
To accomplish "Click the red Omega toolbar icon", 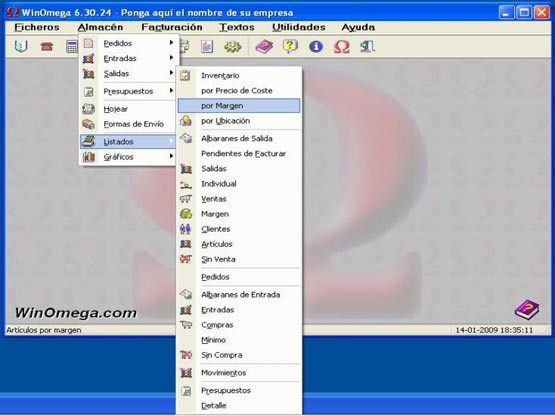I will tap(342, 46).
